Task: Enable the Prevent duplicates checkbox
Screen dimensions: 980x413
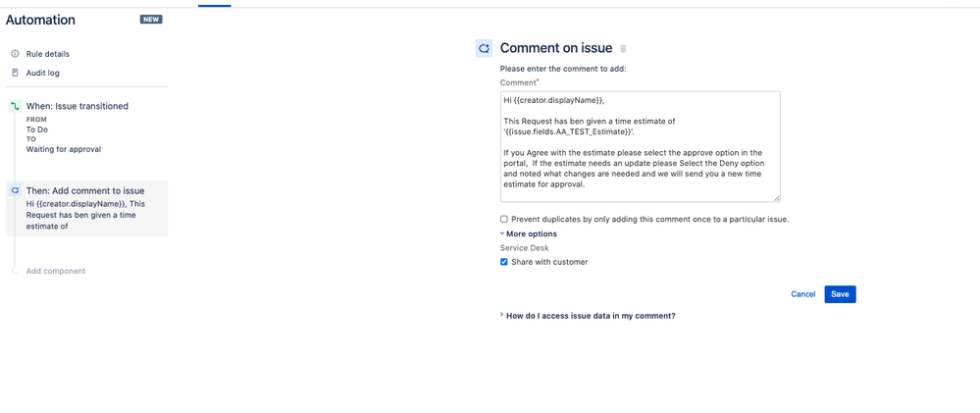Action: click(504, 220)
